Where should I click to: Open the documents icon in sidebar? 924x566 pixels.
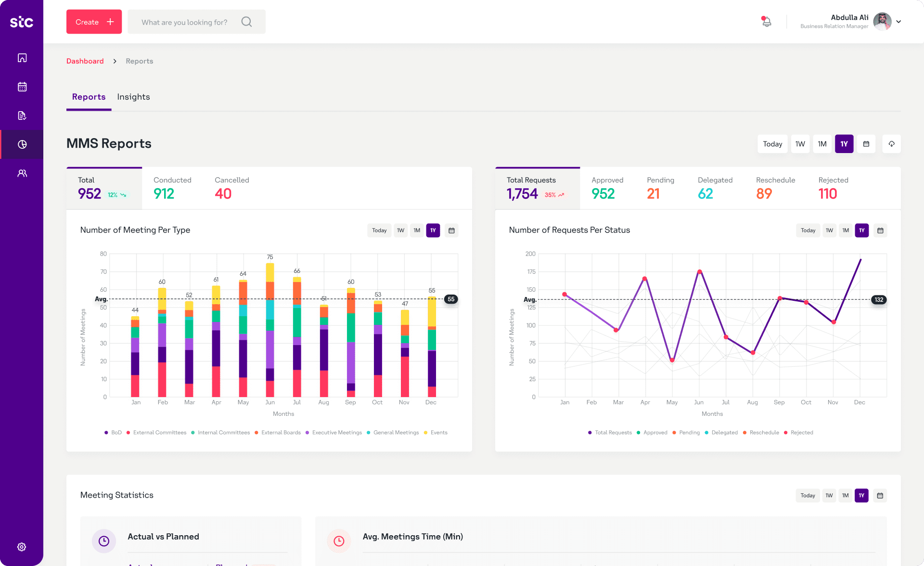click(22, 116)
